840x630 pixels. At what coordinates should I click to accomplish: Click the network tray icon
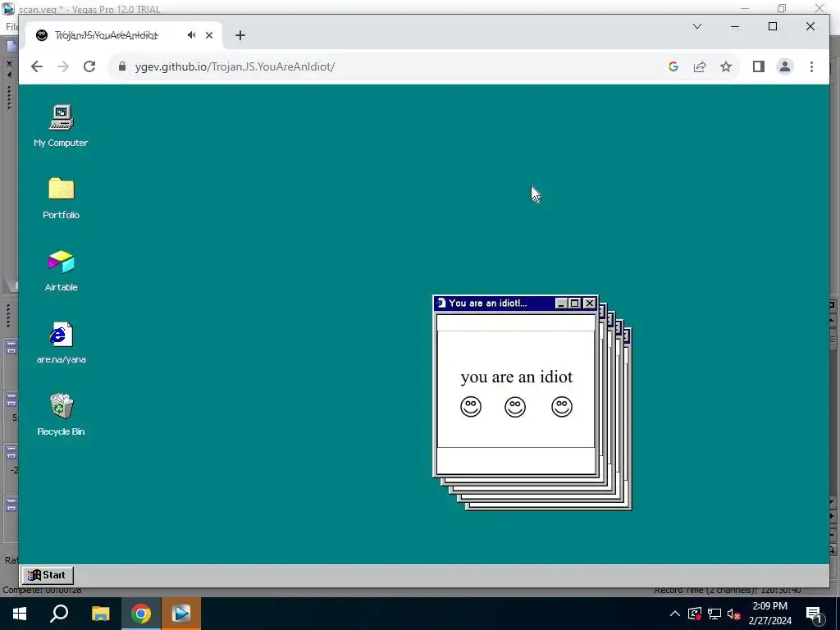[x=714, y=614]
